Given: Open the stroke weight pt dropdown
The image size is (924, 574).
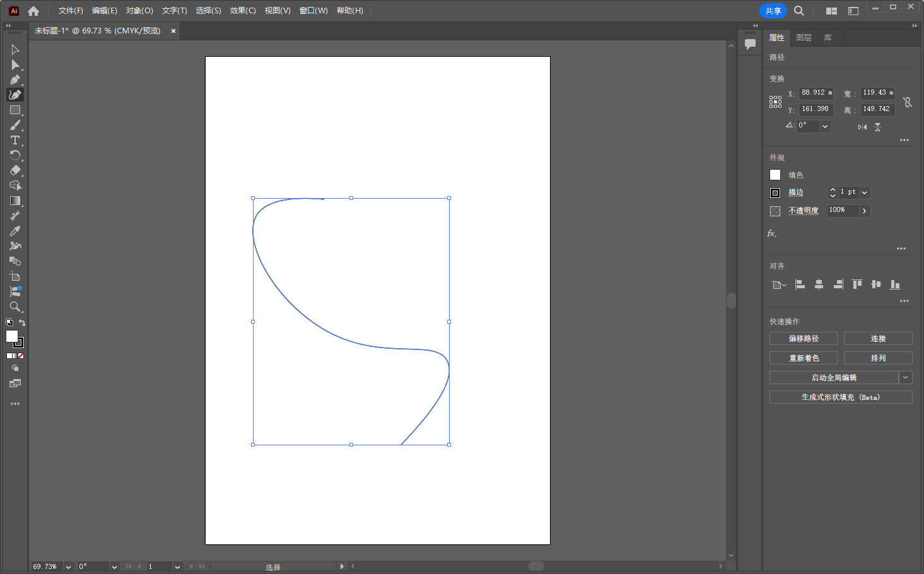Looking at the screenshot, I should (864, 192).
